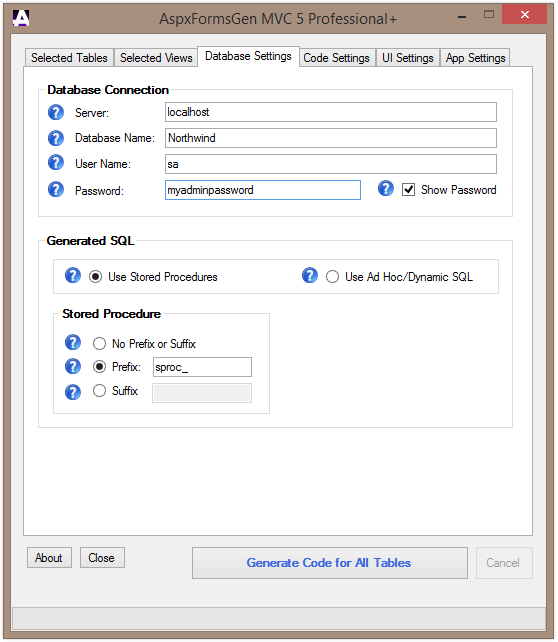The image size is (558, 642).
Task: Click the help icon beside Show Password
Action: (x=386, y=189)
